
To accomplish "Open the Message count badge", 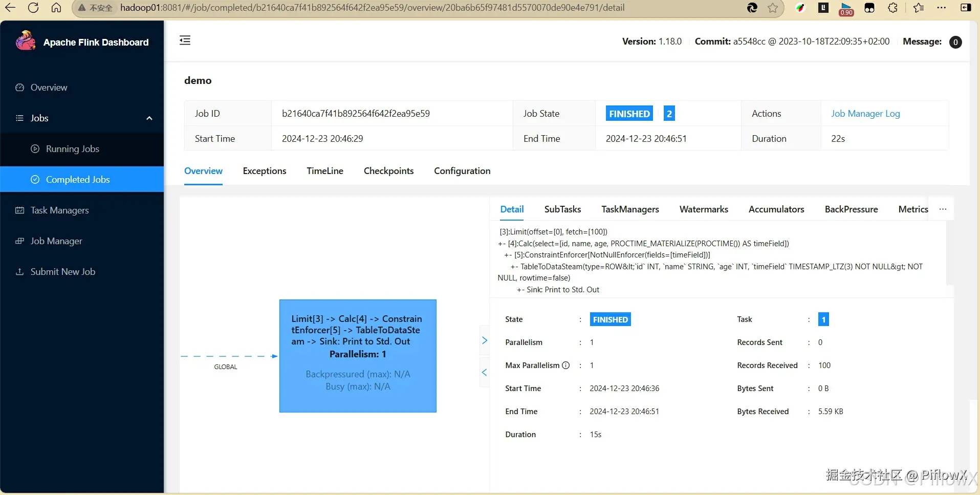I will (955, 42).
